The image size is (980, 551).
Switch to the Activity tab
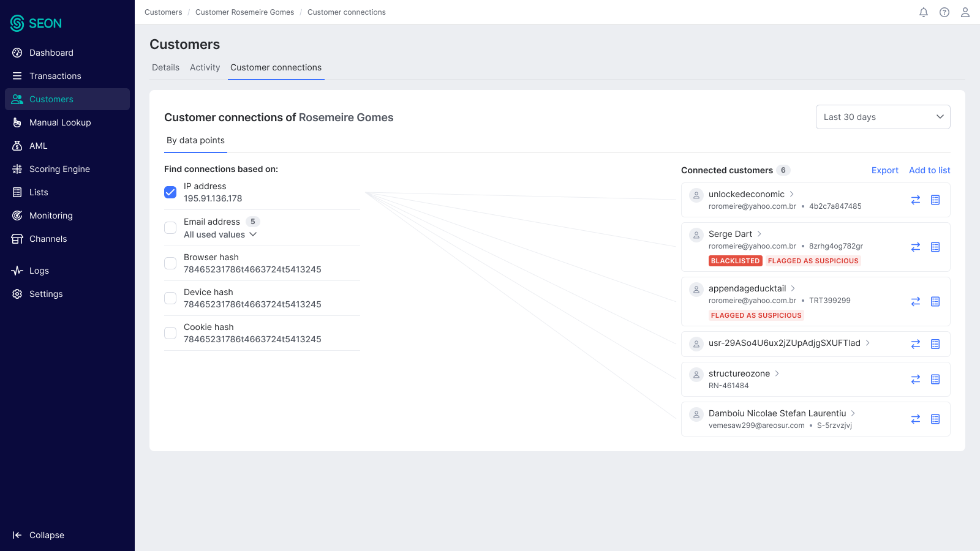pos(205,67)
